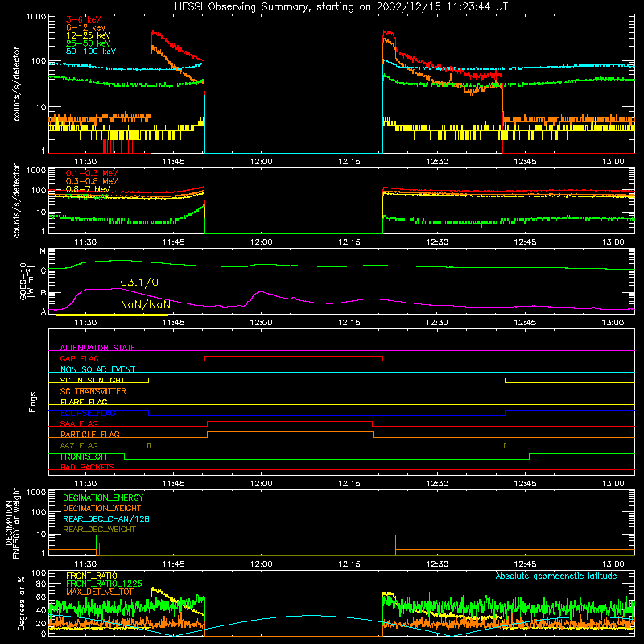
Task: Pick the 50-100 keV legend label
Action: pos(91,52)
